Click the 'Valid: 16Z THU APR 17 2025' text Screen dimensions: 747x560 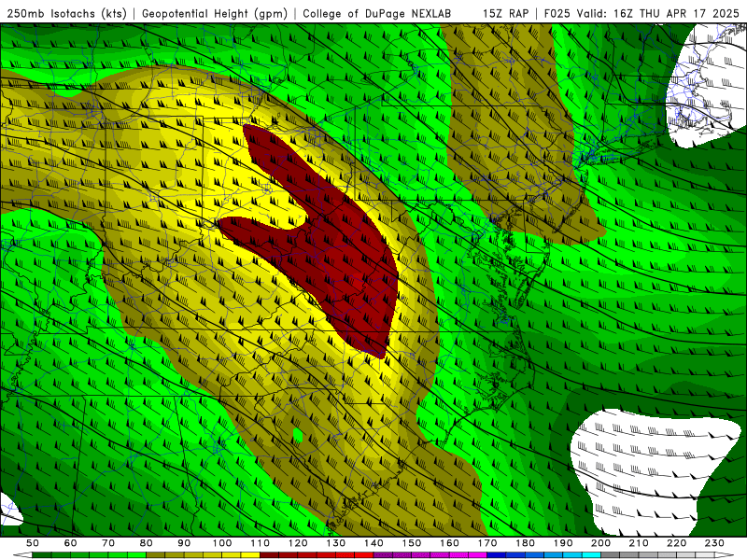(x=660, y=13)
